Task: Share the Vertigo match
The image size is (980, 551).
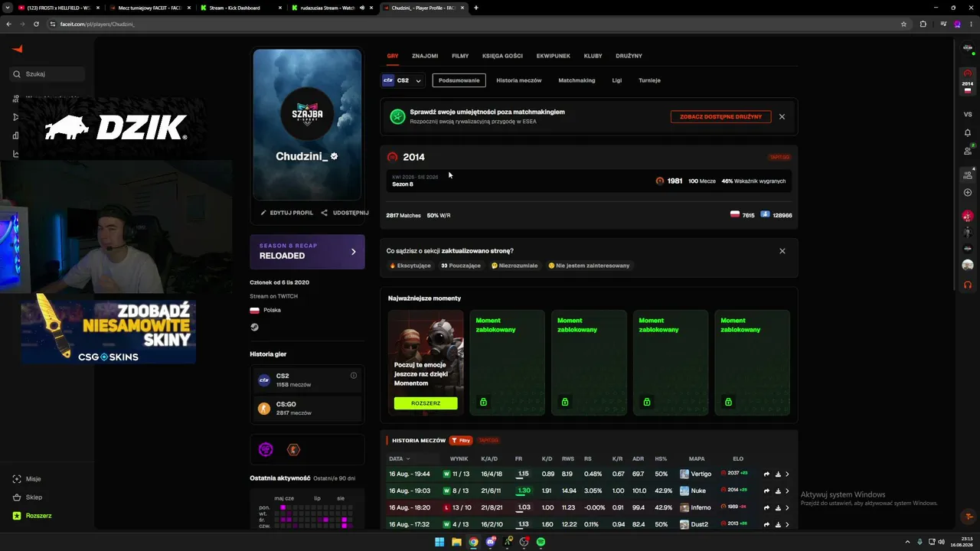Action: (x=766, y=474)
